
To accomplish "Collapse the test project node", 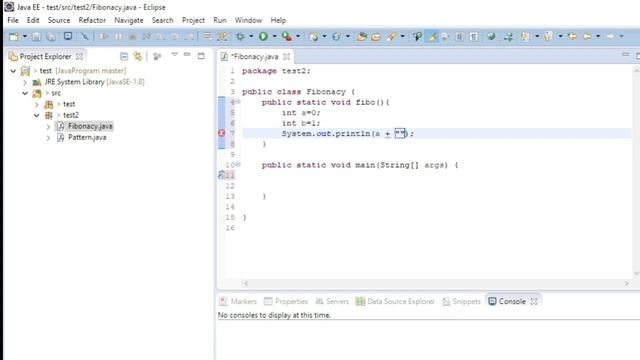I will (x=13, y=71).
